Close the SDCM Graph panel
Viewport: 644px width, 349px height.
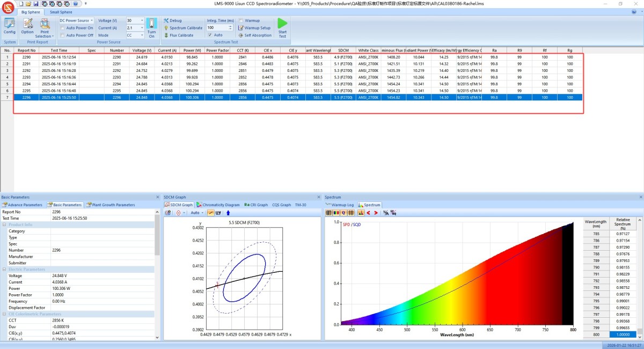320,197
